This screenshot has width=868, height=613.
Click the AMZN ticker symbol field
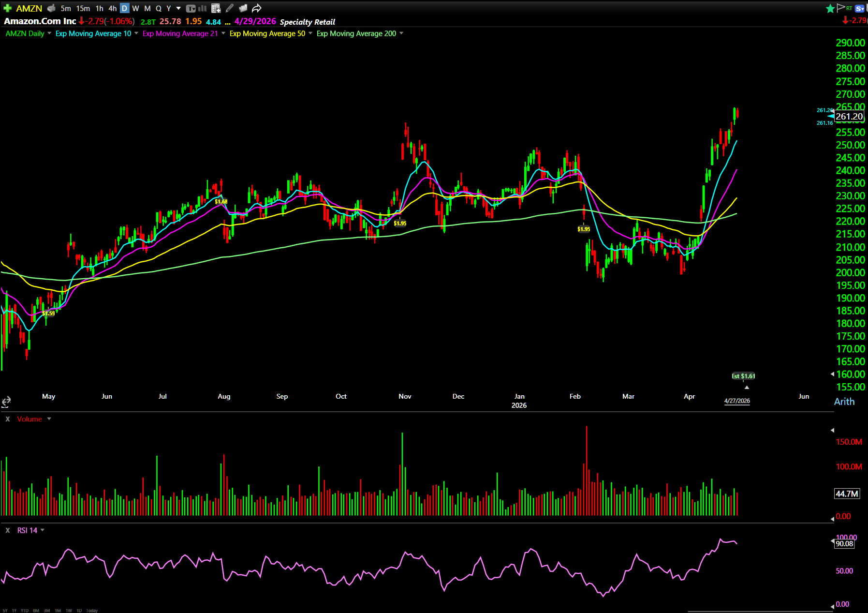(x=29, y=8)
